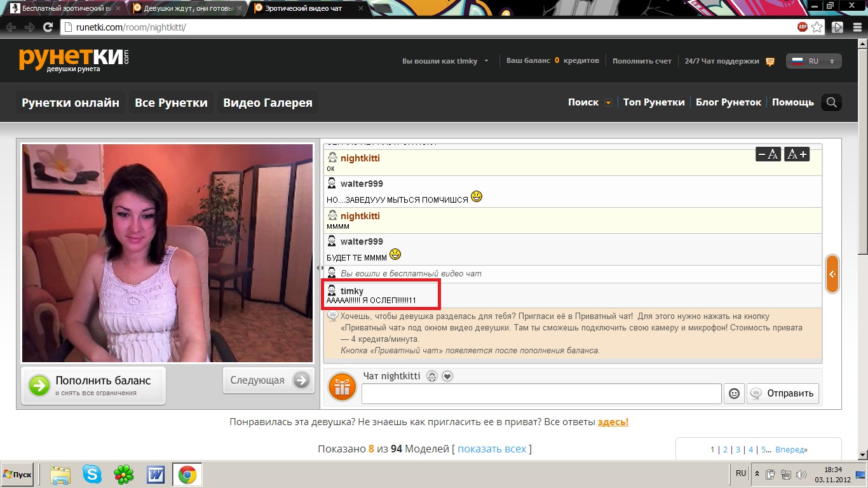
Task: Open the RU language dropdown
Action: 815,61
